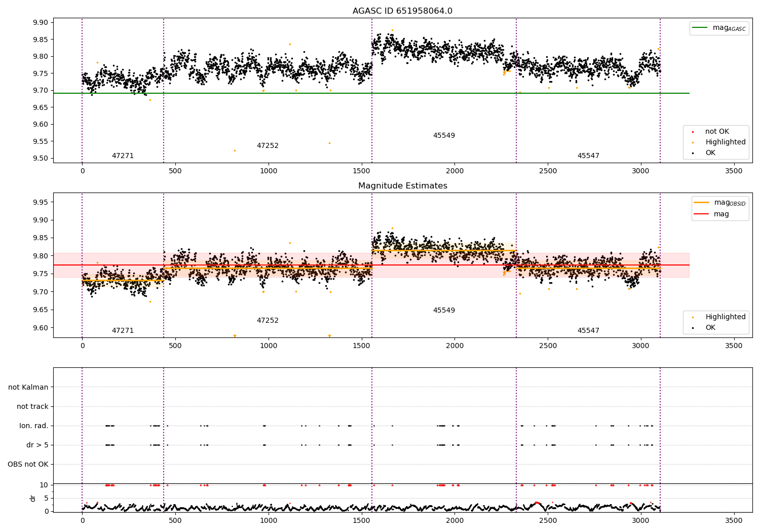
Task: Click the title 'AGASC ID 651958064.0'
Action: pos(402,11)
